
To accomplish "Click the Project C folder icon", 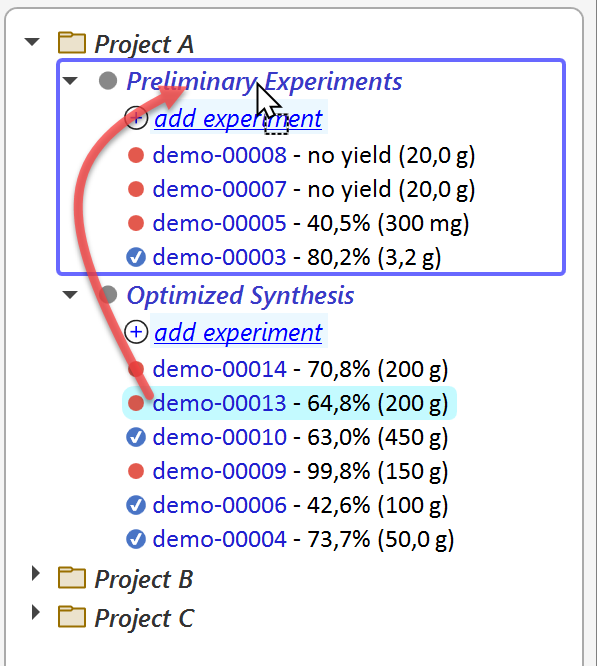I will (x=72, y=616).
